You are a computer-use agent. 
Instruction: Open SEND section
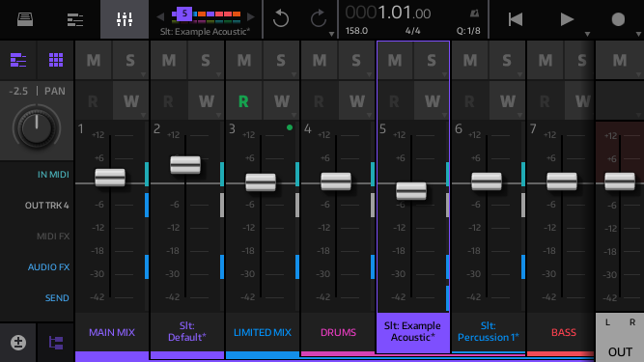click(x=57, y=298)
